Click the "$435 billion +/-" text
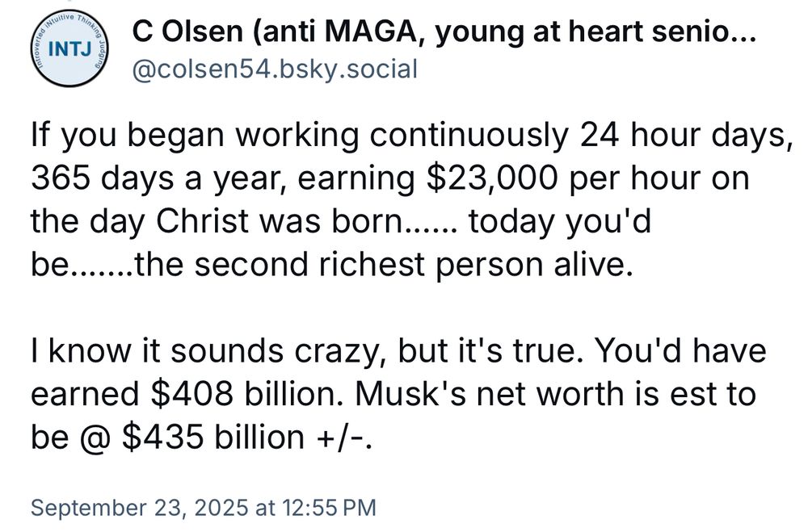This screenshot has width=808, height=532. pos(248,437)
